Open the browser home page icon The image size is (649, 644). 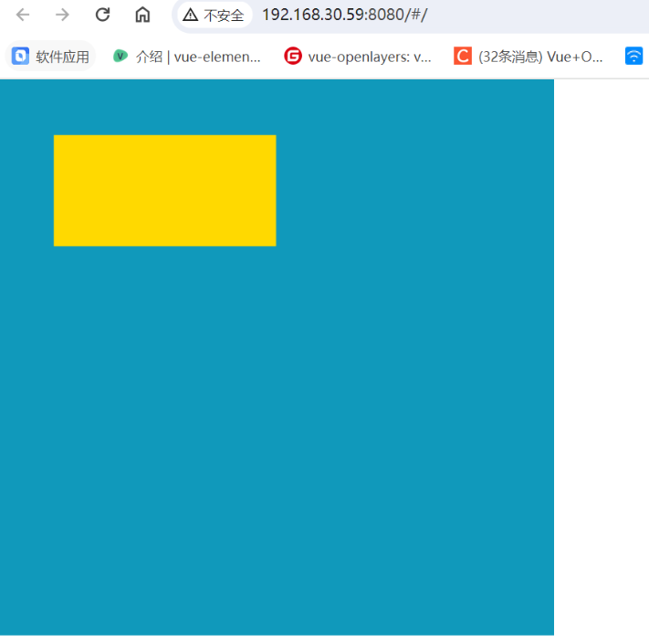tap(142, 15)
